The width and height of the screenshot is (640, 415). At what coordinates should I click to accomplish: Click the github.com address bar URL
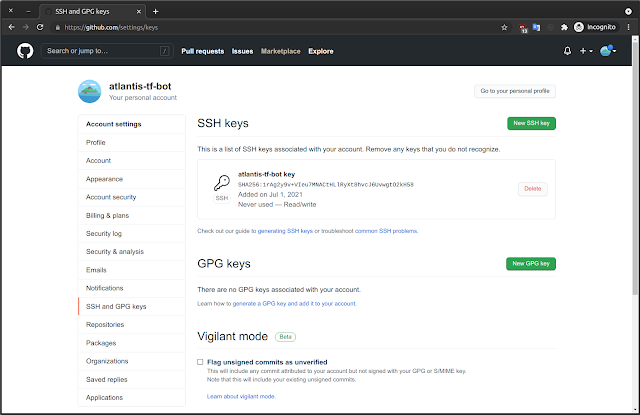[x=111, y=27]
